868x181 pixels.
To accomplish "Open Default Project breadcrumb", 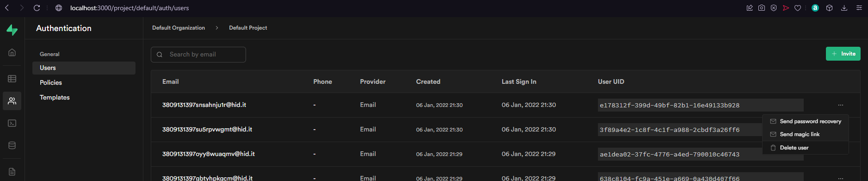I will pos(248,28).
